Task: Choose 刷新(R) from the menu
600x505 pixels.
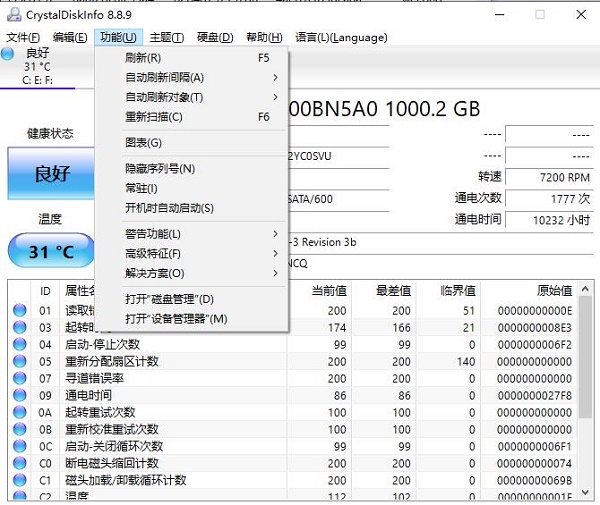Action: click(191, 58)
